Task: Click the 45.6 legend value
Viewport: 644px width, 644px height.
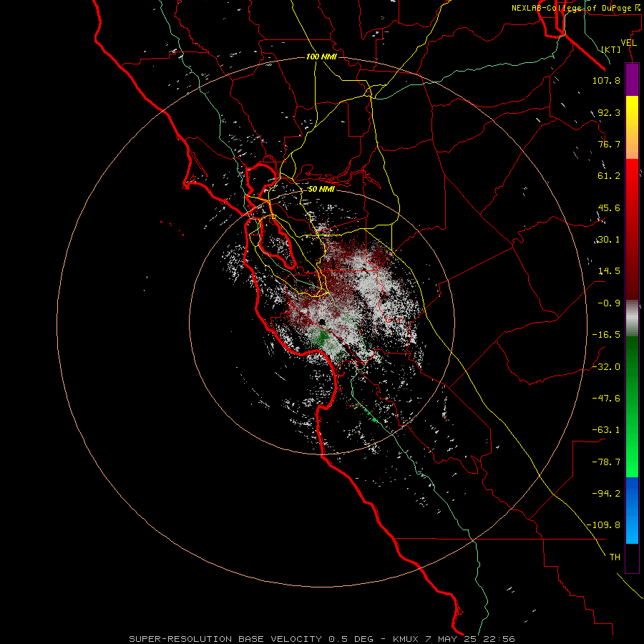Action: [609, 208]
